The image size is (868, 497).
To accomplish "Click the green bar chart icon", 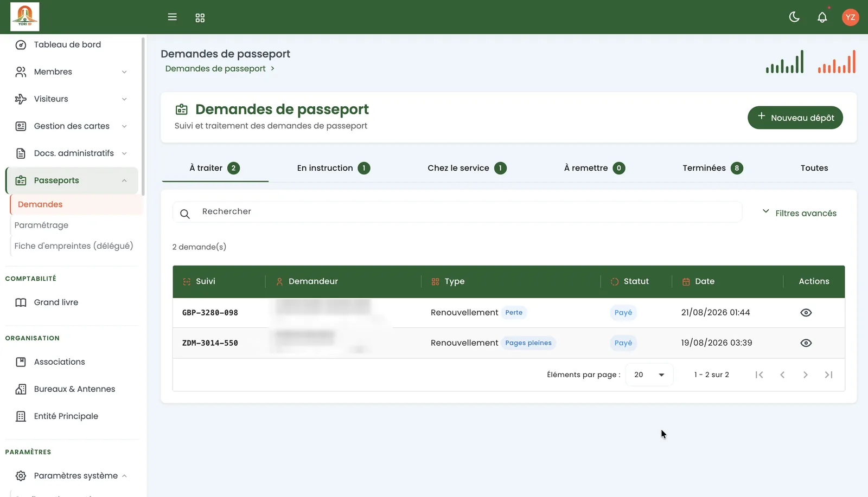I will (x=784, y=62).
